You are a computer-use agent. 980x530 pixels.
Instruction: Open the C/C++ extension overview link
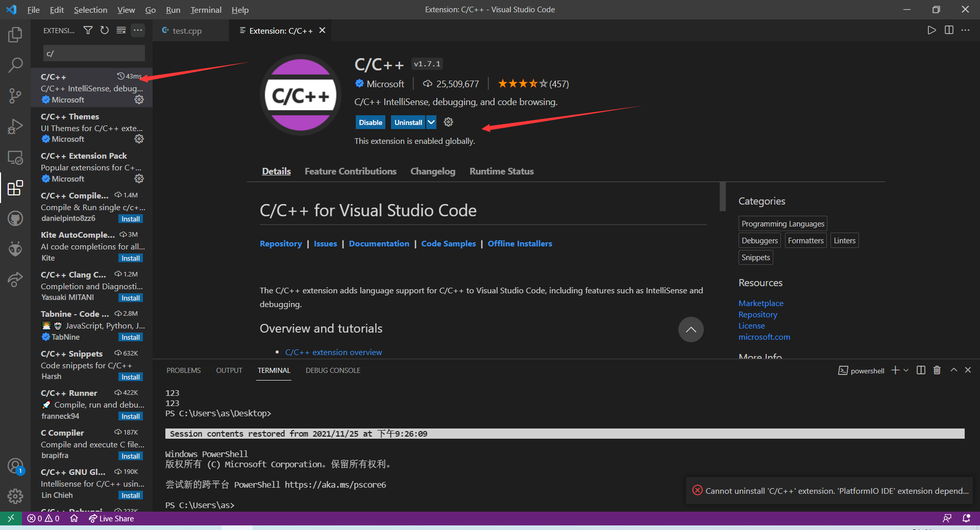[333, 352]
